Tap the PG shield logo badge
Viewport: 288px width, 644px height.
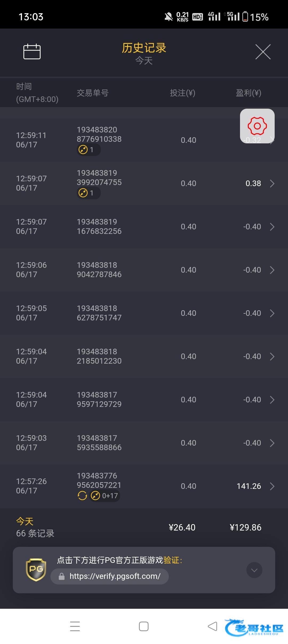point(36,570)
